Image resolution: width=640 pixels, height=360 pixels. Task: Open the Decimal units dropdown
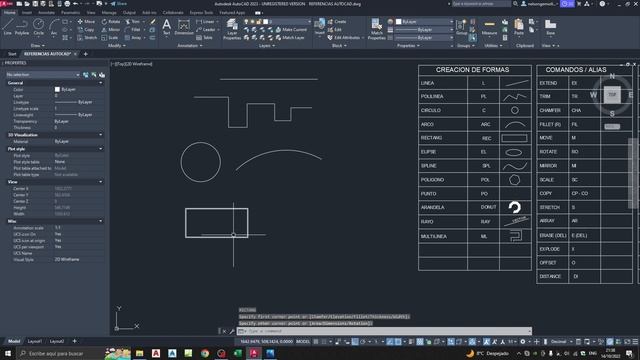(561, 342)
